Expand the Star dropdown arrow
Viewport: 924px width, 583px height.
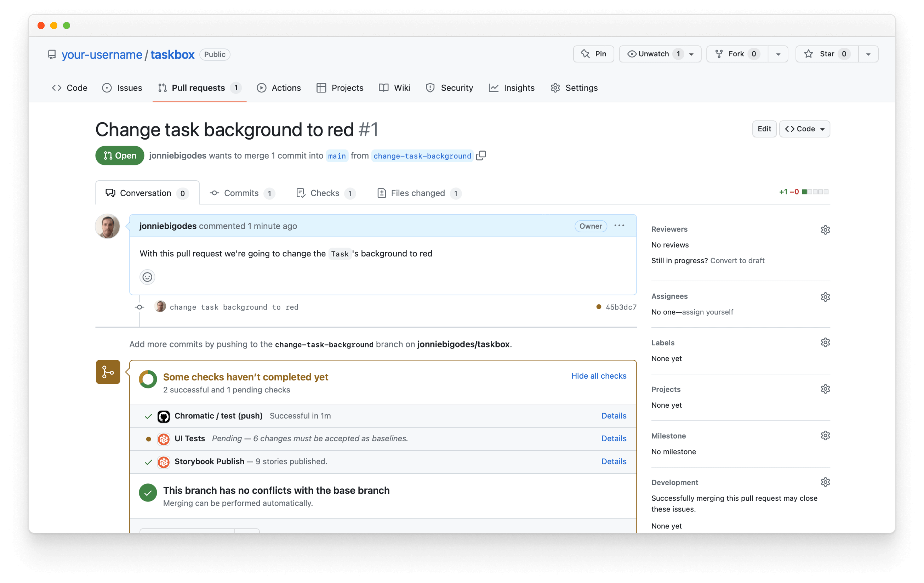point(868,54)
